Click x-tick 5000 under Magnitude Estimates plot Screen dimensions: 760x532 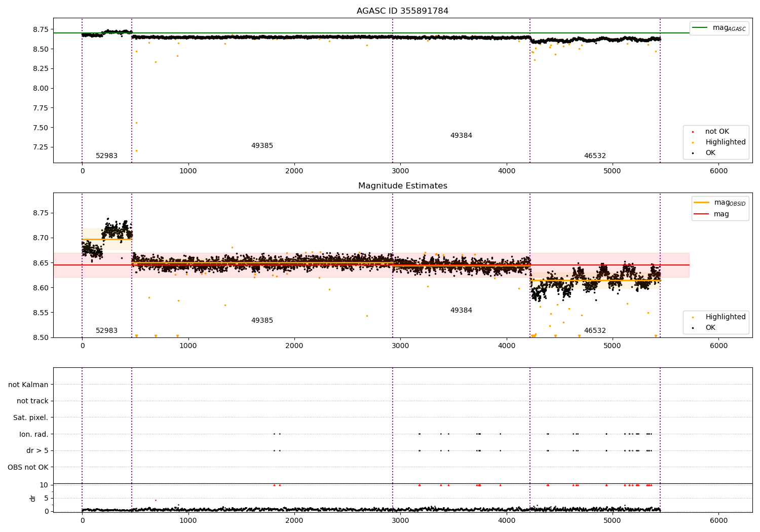coord(613,346)
